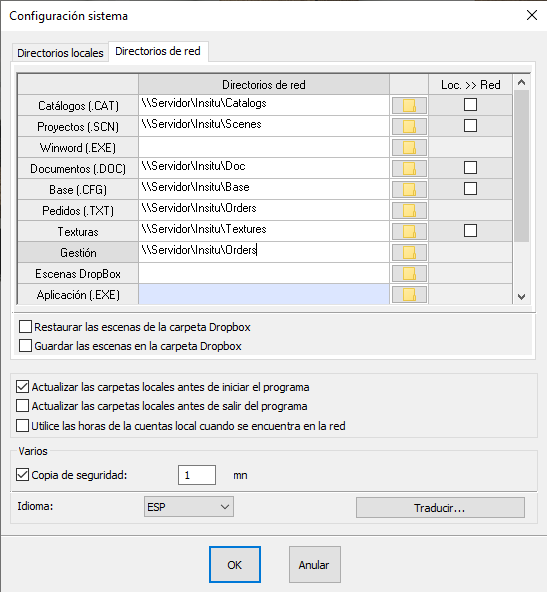The width and height of the screenshot is (547, 592).
Task: Browse folder for Catálogos (.CAT) row
Action: (409, 105)
